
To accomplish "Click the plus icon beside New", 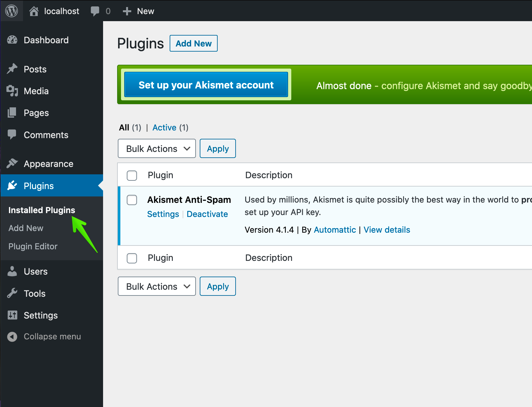I will [127, 11].
